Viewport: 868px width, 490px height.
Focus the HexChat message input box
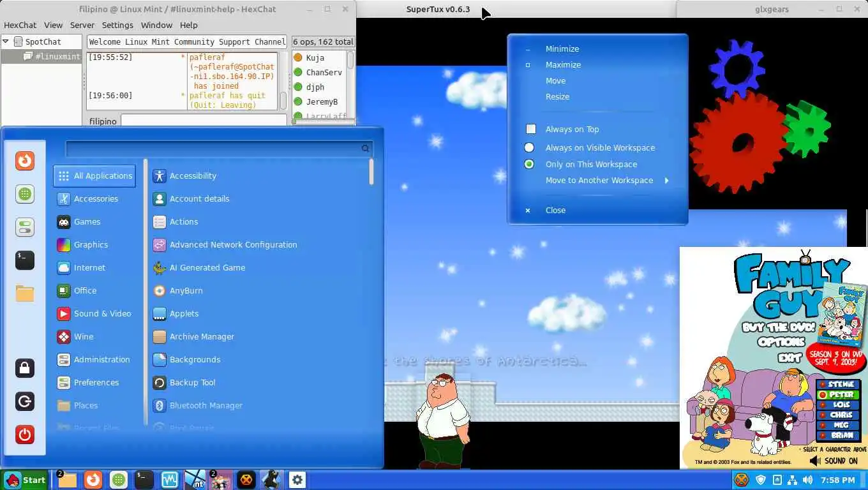[204, 121]
